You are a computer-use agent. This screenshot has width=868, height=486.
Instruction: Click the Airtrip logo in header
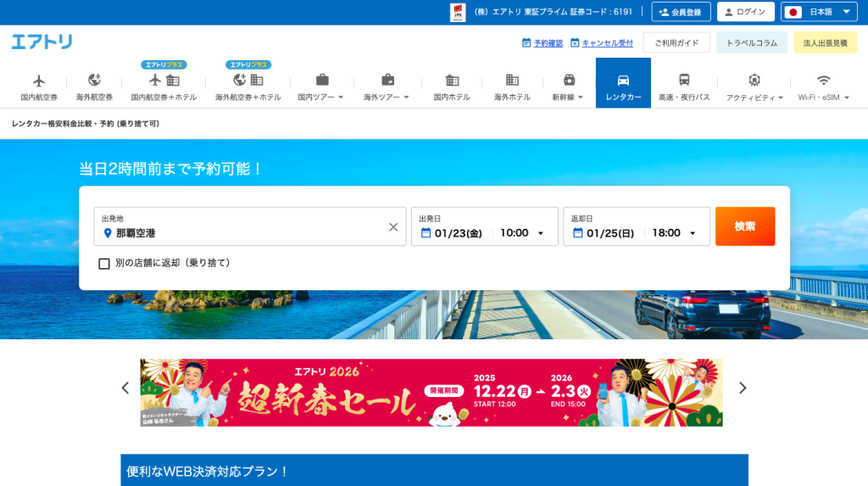(42, 42)
